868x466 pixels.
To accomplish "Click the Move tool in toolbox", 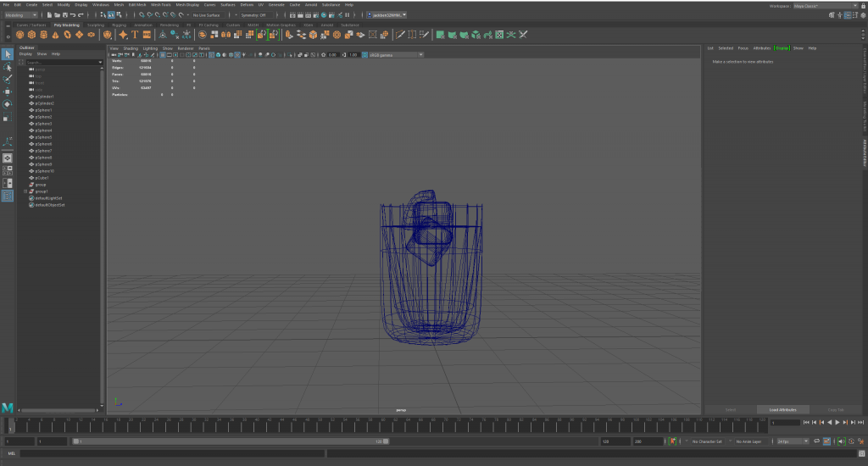I will [8, 92].
